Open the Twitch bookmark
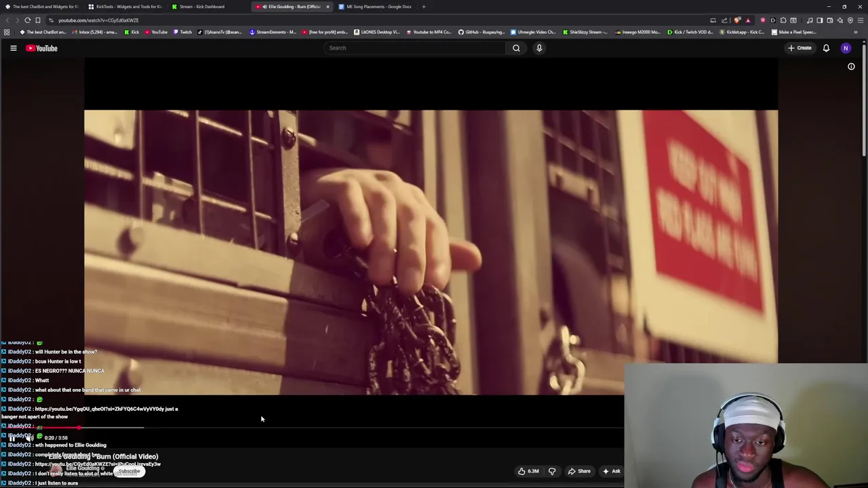868x488 pixels. point(182,32)
